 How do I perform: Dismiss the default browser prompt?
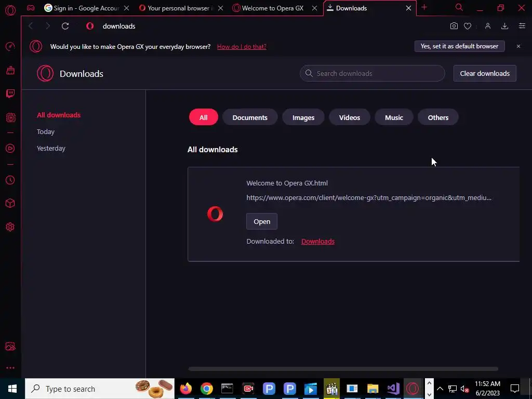click(x=518, y=46)
